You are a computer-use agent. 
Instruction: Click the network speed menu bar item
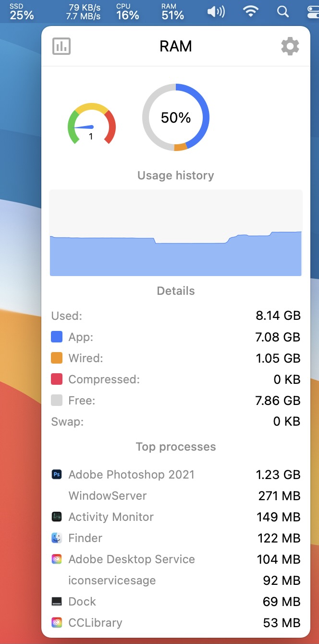tap(84, 12)
